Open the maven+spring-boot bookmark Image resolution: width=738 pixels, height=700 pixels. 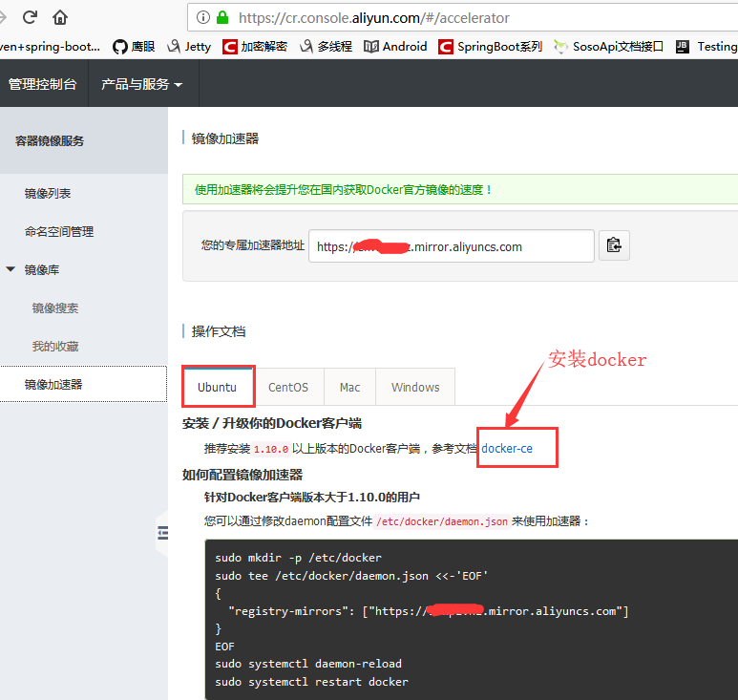point(50,47)
